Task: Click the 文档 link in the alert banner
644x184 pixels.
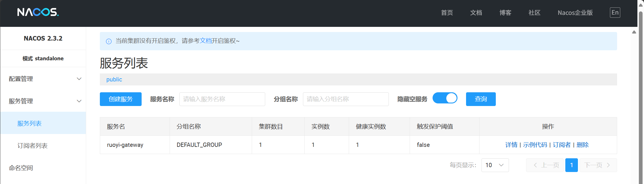Action: point(205,41)
